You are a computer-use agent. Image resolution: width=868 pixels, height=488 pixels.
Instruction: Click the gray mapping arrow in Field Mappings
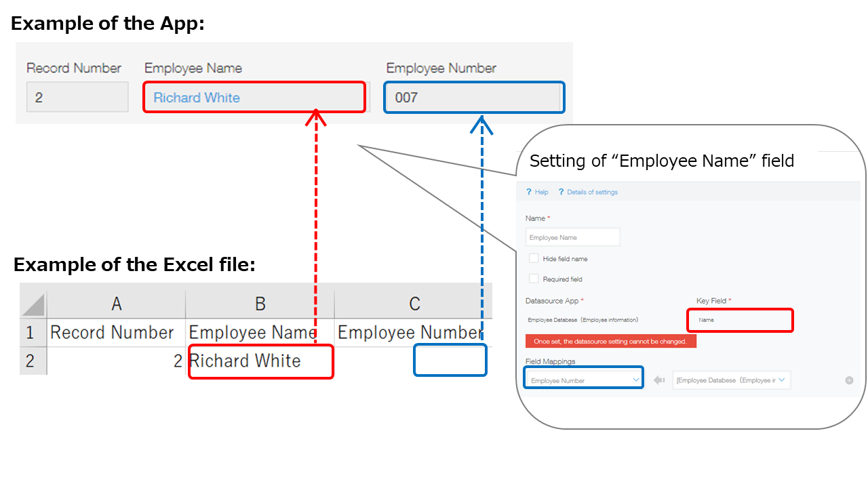(658, 380)
